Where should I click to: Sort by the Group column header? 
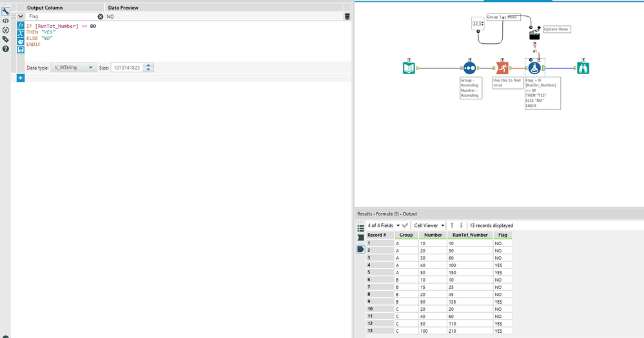406,235
